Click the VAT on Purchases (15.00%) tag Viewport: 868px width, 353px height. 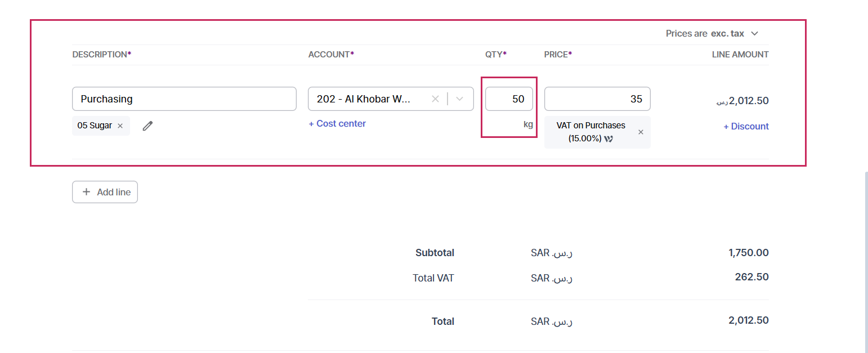591,132
